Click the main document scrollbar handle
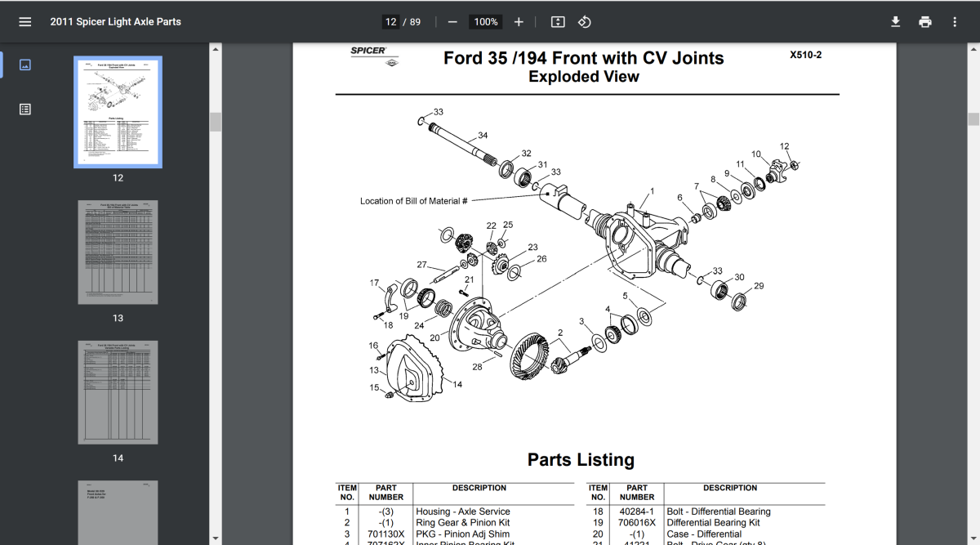Viewport: 980px width, 545px height. (973, 119)
